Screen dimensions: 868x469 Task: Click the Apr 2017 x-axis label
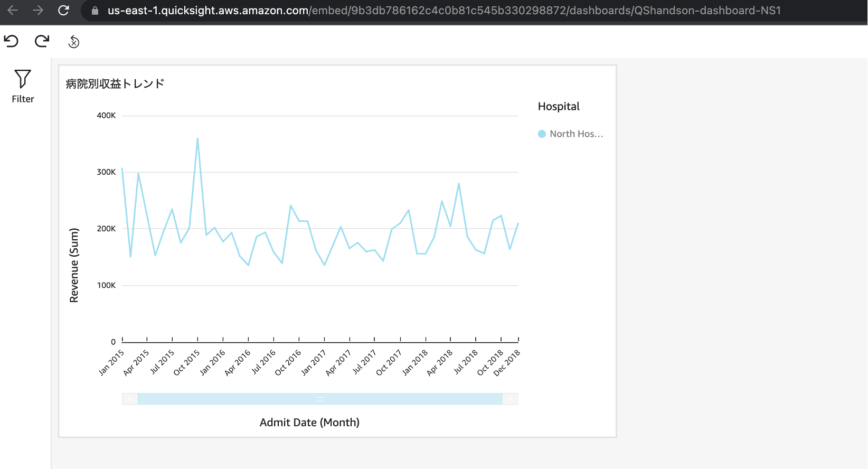coord(338,362)
